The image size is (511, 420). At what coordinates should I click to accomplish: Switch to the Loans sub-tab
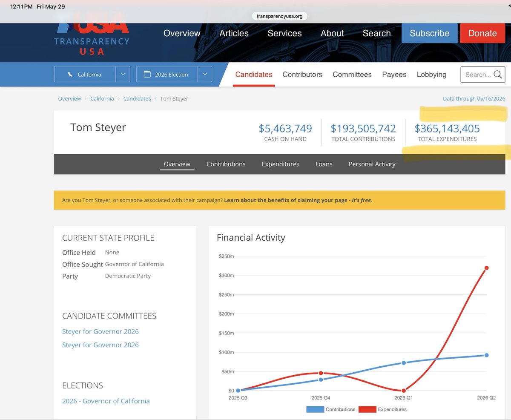(x=324, y=164)
